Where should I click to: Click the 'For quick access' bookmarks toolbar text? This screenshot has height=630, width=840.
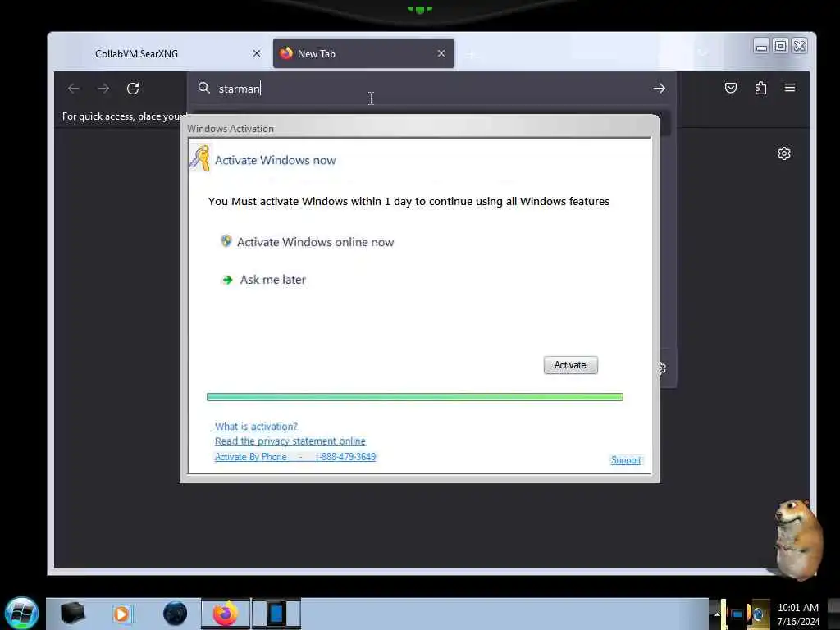tap(125, 116)
